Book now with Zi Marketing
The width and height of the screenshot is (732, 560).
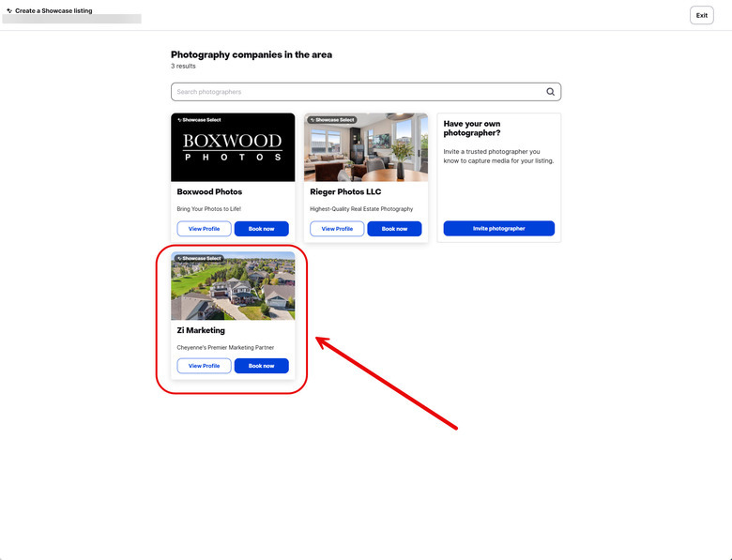coord(262,366)
